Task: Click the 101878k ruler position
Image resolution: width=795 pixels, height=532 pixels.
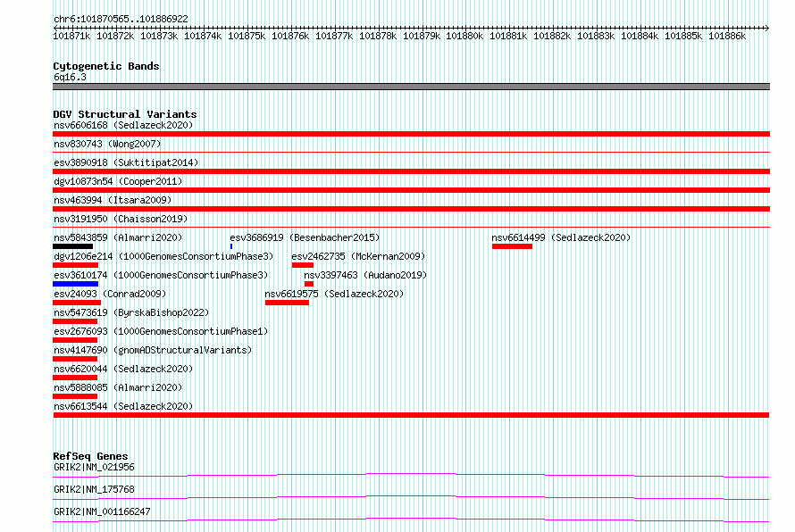Action: click(378, 36)
